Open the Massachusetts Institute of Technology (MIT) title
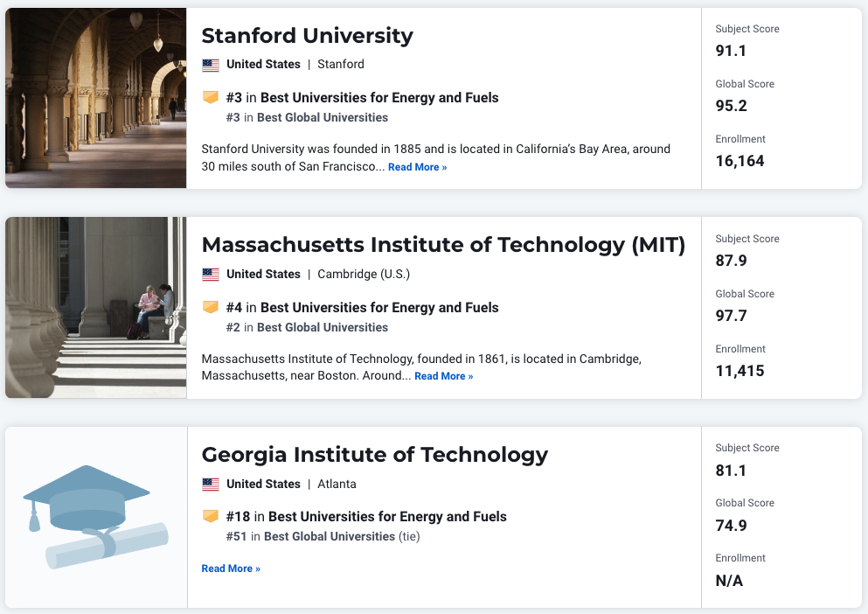Screen dimensions: 868x614 pos(443,245)
